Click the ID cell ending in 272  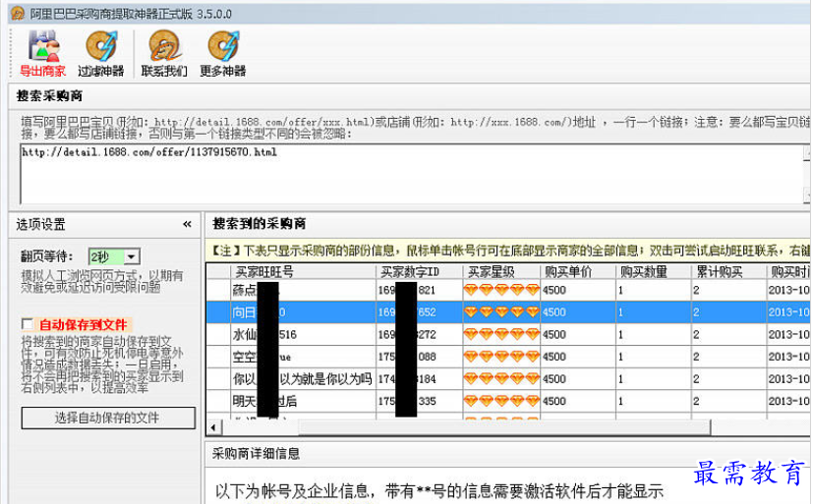419,335
